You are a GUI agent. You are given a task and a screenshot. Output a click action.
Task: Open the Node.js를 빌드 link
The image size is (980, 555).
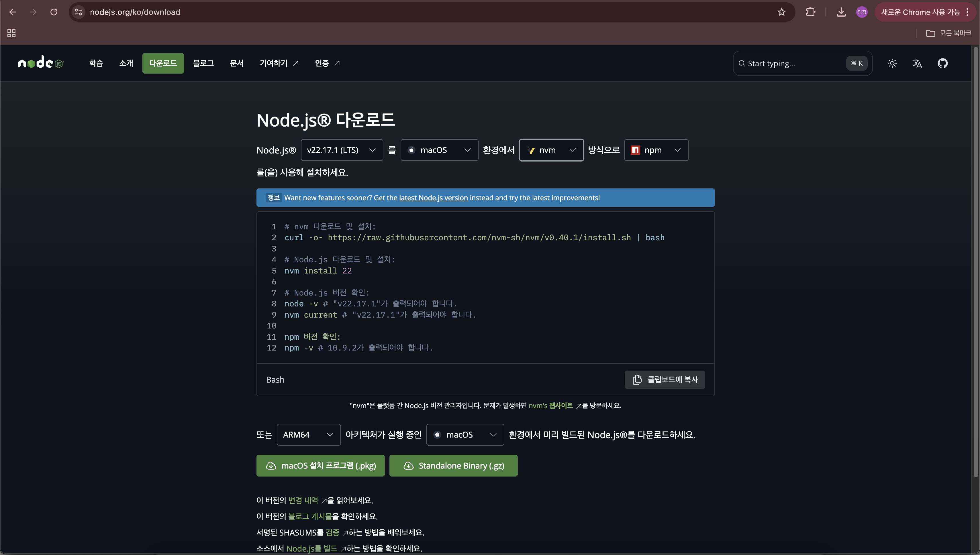311,548
